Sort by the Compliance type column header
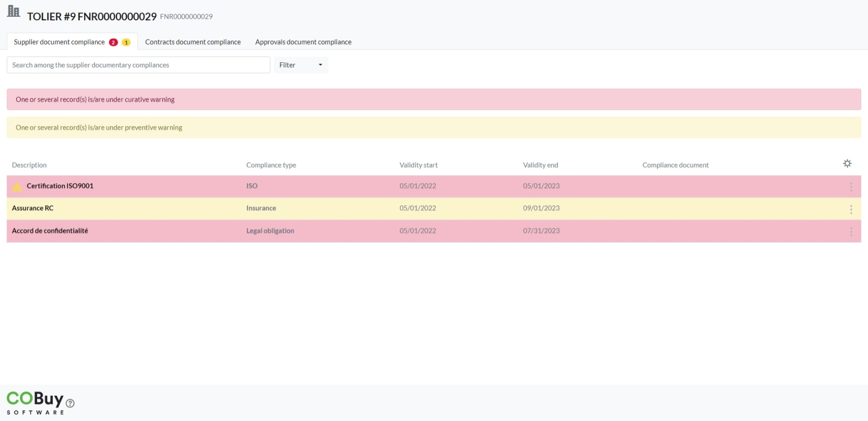 point(271,165)
